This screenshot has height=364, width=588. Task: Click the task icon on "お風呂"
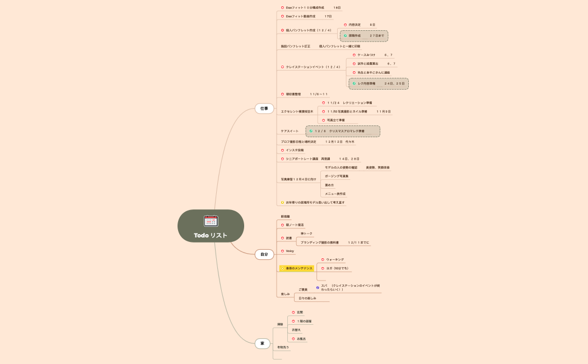(293, 339)
